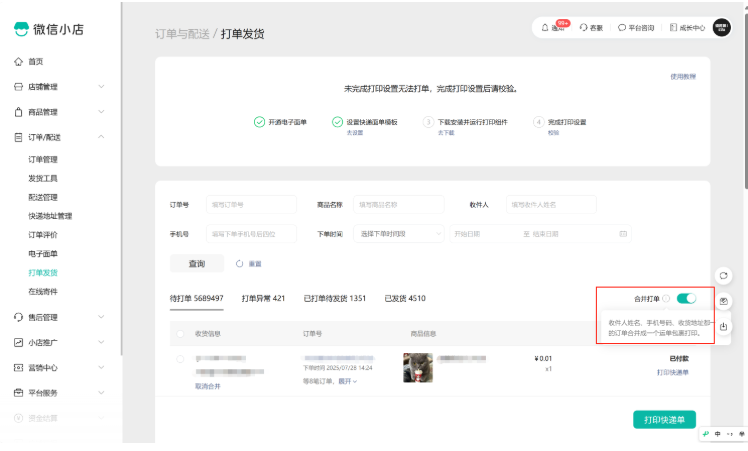Turn off the 合并打单 toggle switch

click(686, 298)
